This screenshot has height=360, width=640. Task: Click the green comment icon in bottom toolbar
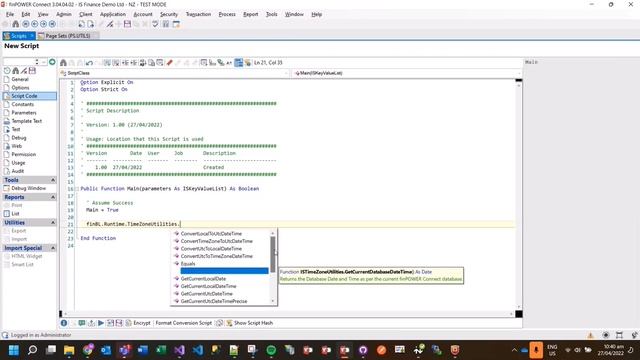(82, 323)
